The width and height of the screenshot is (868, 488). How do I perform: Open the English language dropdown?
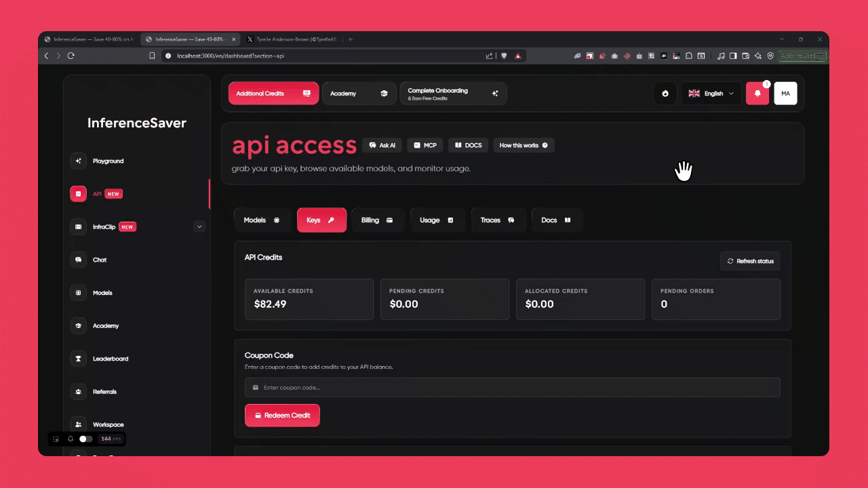click(711, 94)
